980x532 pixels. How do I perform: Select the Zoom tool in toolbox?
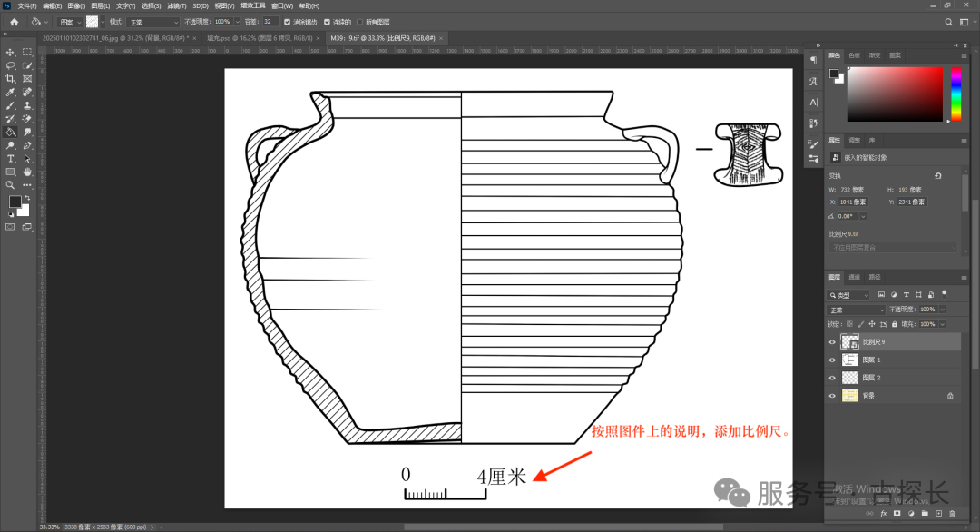coord(10,185)
